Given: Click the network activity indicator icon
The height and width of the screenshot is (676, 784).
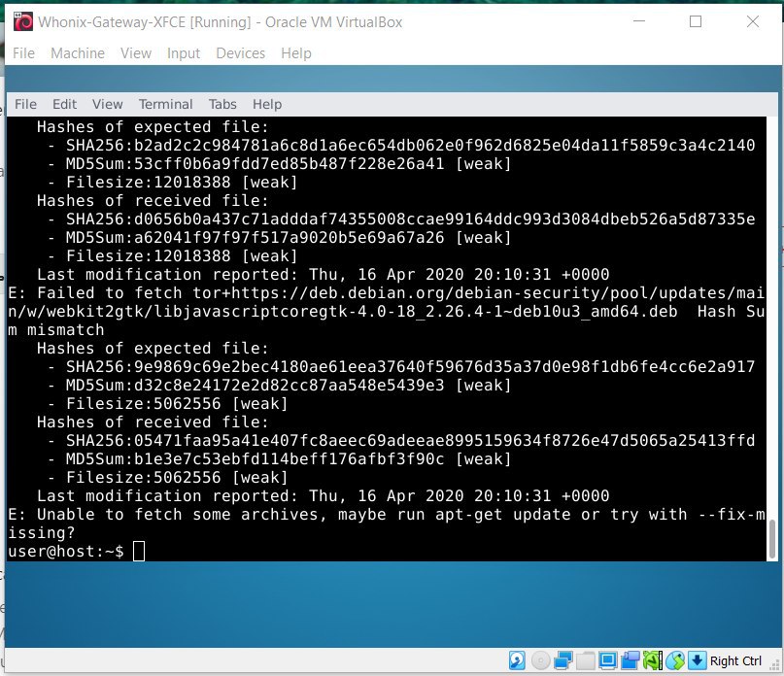Looking at the screenshot, I should [x=563, y=660].
